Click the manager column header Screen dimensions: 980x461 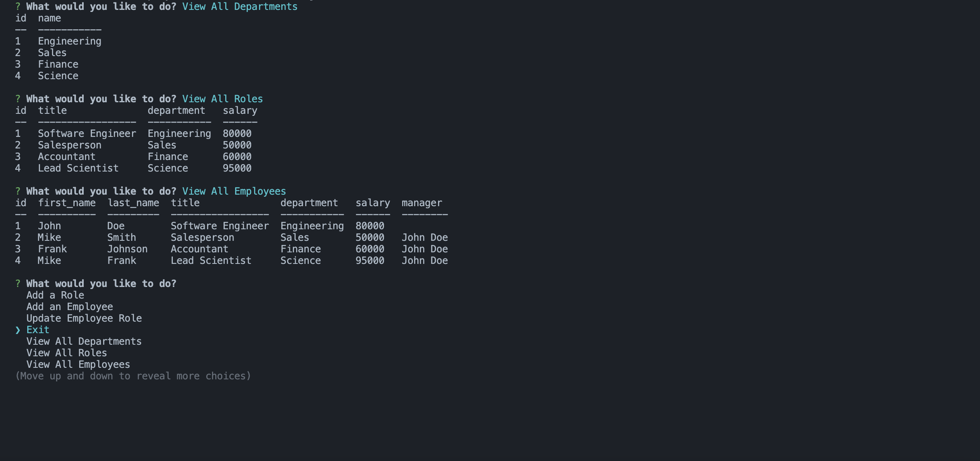pyautogui.click(x=422, y=203)
